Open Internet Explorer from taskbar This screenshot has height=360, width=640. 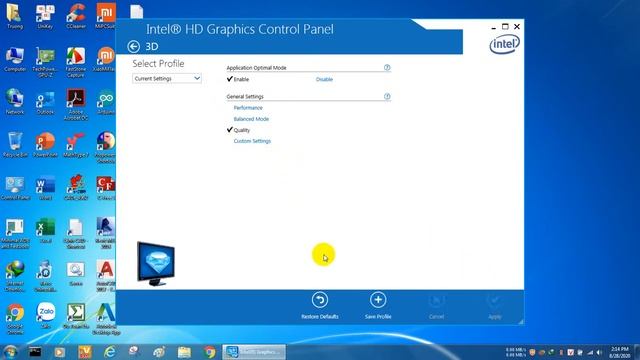tap(109, 351)
